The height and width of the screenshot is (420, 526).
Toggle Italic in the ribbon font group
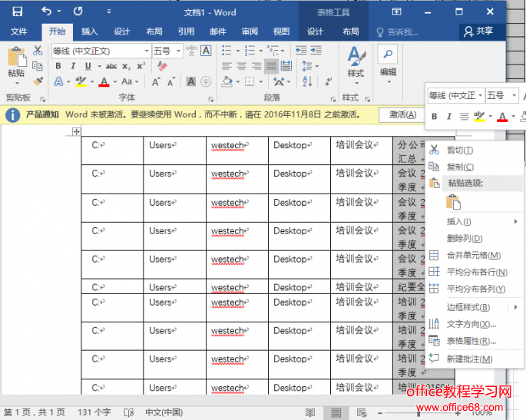point(71,66)
